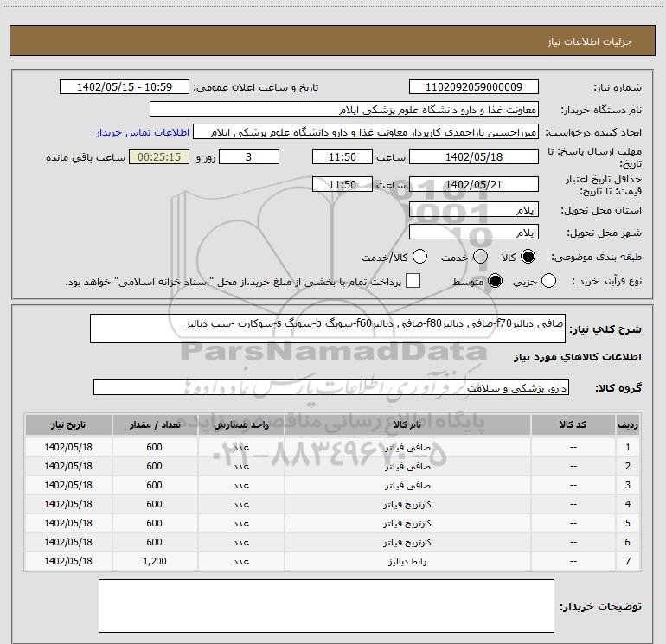Screen dimensions: 666x644
Task: Click the ردیف column header
Action: (x=628, y=424)
